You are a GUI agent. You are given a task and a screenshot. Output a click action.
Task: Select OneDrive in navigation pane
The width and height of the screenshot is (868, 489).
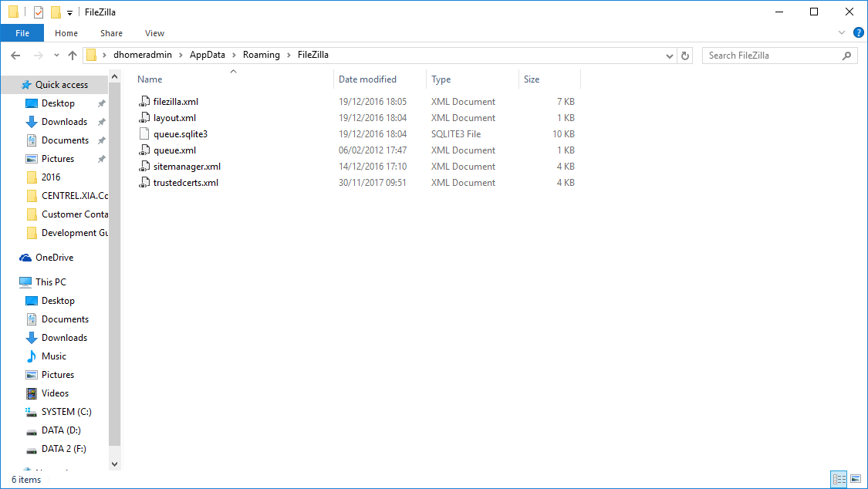(54, 257)
